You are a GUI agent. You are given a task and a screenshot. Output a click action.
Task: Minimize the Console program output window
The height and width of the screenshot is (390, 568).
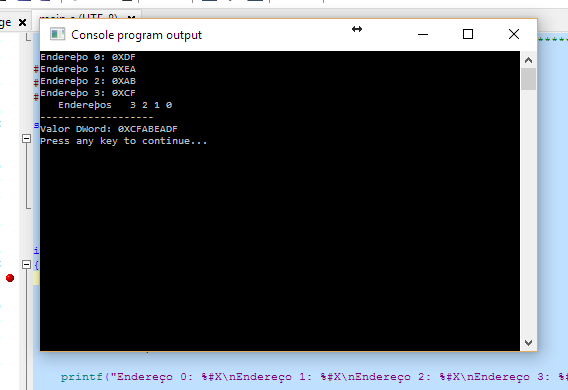pos(423,34)
